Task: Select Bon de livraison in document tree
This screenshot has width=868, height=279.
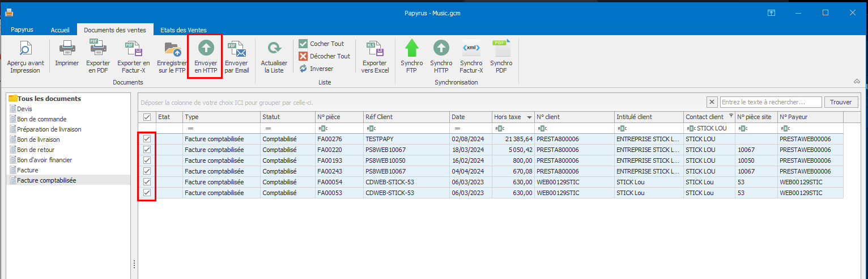Action: (x=38, y=139)
